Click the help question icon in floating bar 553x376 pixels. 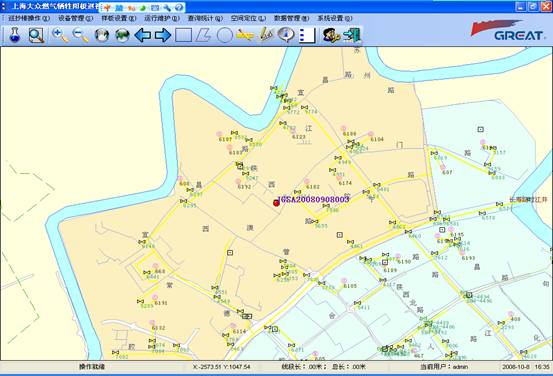click(x=179, y=7)
